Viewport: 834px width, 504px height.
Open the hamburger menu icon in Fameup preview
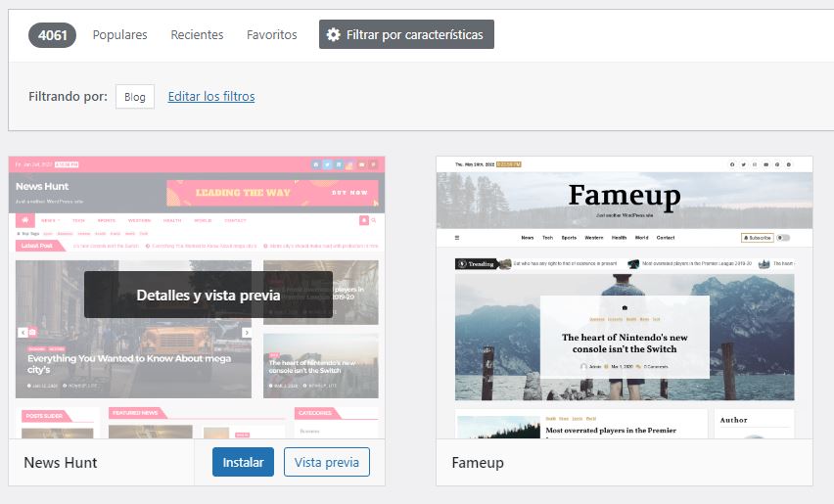[x=456, y=238]
